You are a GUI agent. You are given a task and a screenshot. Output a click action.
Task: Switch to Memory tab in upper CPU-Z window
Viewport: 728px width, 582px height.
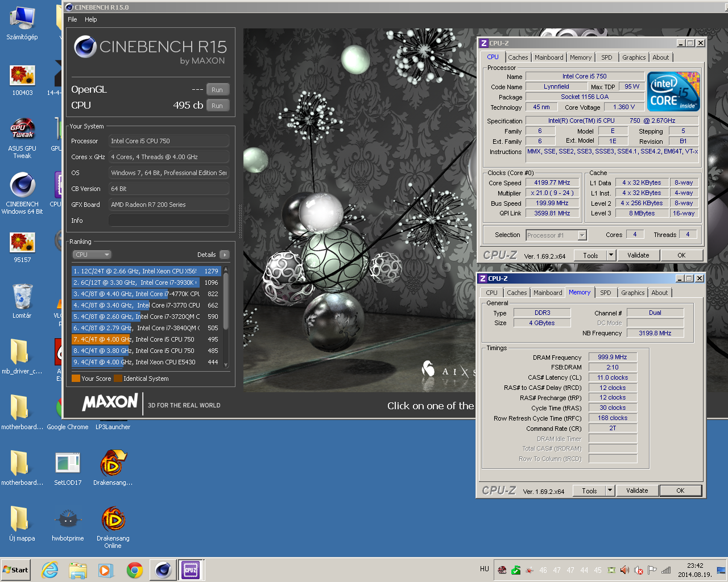[581, 57]
